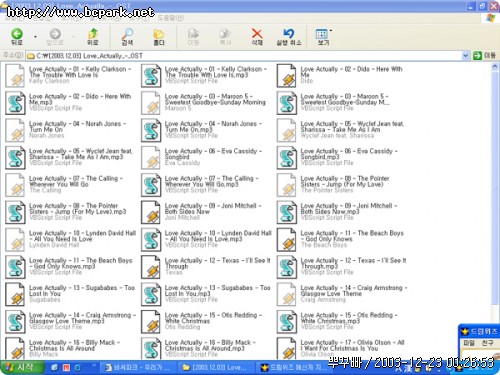Open 파일 menu in the 드림위즈 window
500x375 pixels.
coord(469,343)
